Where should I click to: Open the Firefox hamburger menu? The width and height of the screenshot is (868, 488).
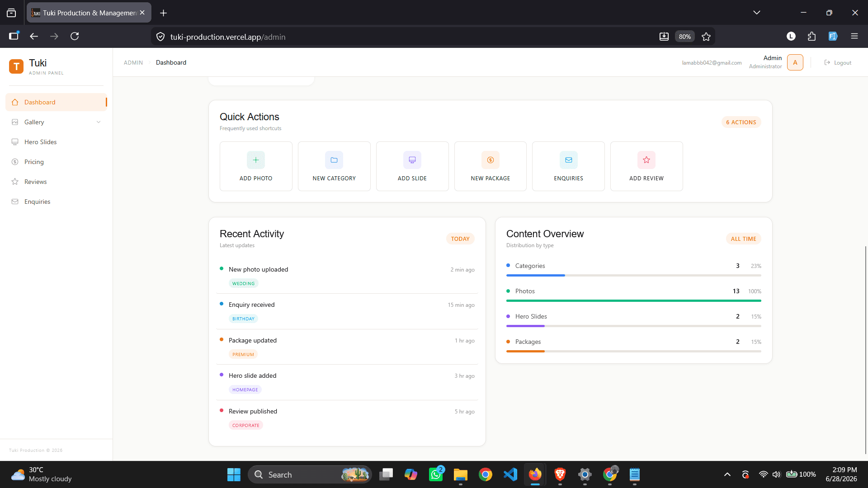point(854,36)
